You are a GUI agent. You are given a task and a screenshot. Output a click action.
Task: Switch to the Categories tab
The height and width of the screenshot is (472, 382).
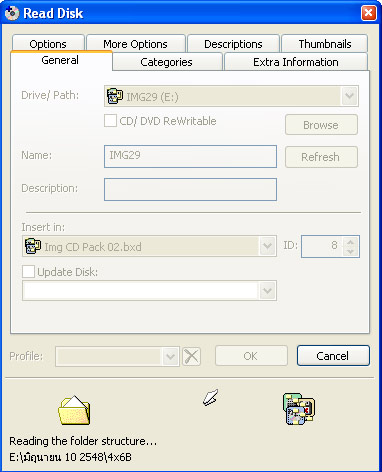coord(166,62)
